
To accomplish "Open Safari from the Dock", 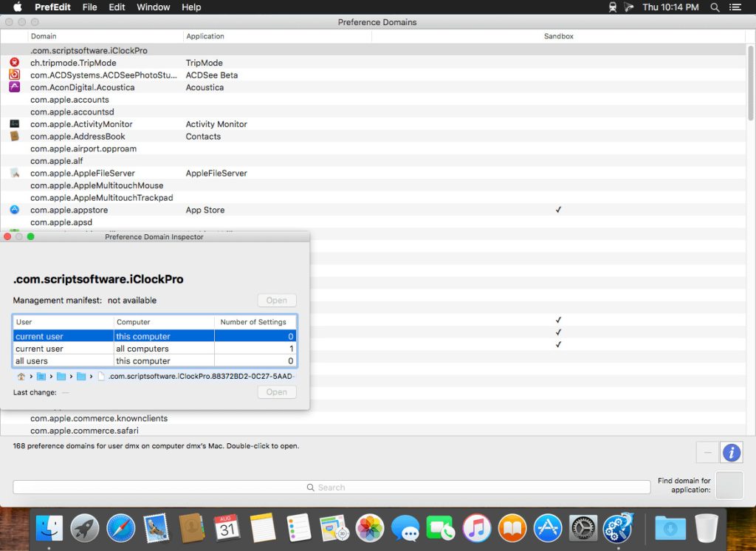I will (x=120, y=527).
